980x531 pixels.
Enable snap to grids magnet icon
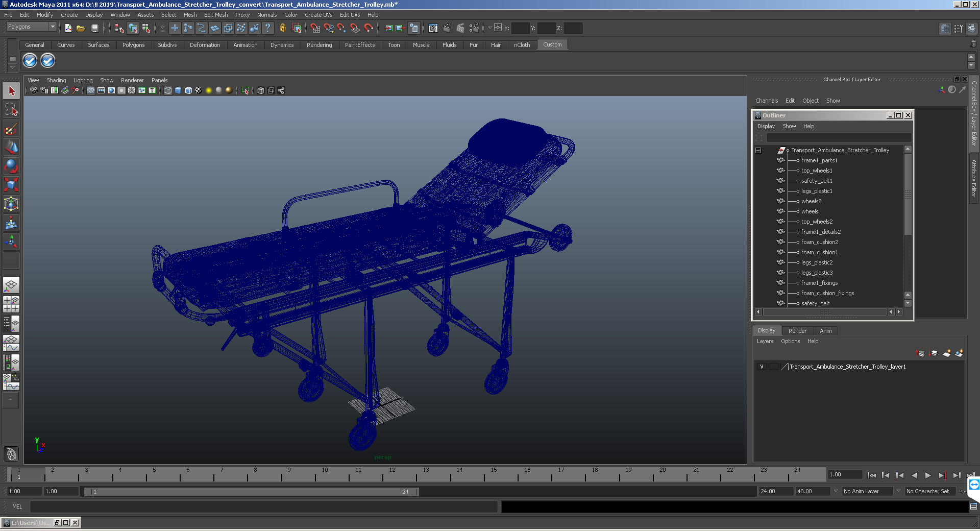(315, 28)
